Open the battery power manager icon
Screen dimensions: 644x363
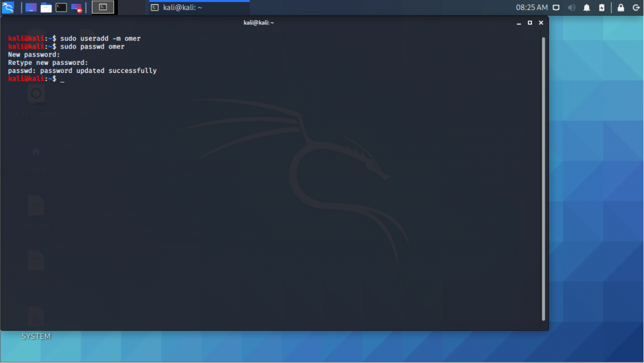(602, 8)
